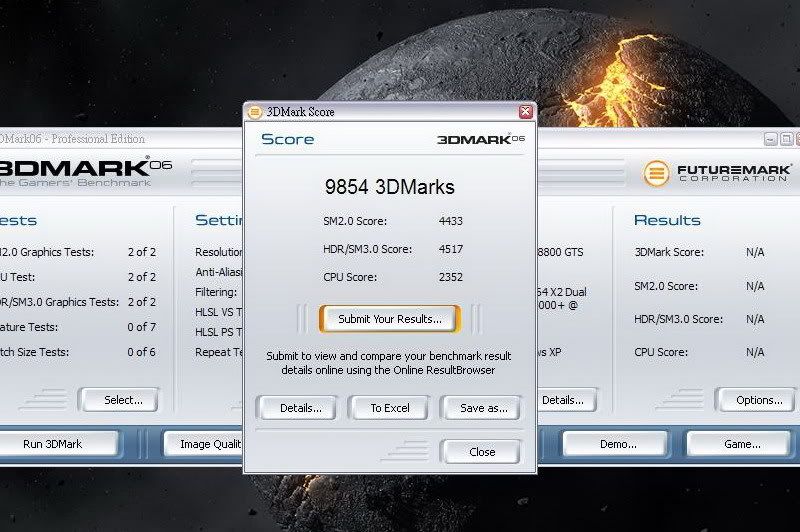The image size is (800, 532).
Task: Click the Online ResultBrowser description text
Action: point(389,363)
